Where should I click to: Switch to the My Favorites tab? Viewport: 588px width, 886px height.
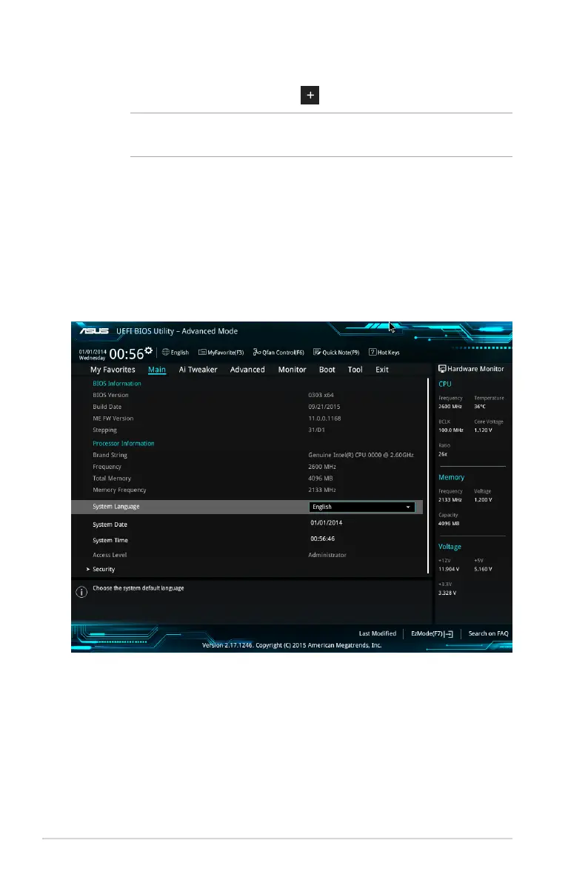[113, 370]
